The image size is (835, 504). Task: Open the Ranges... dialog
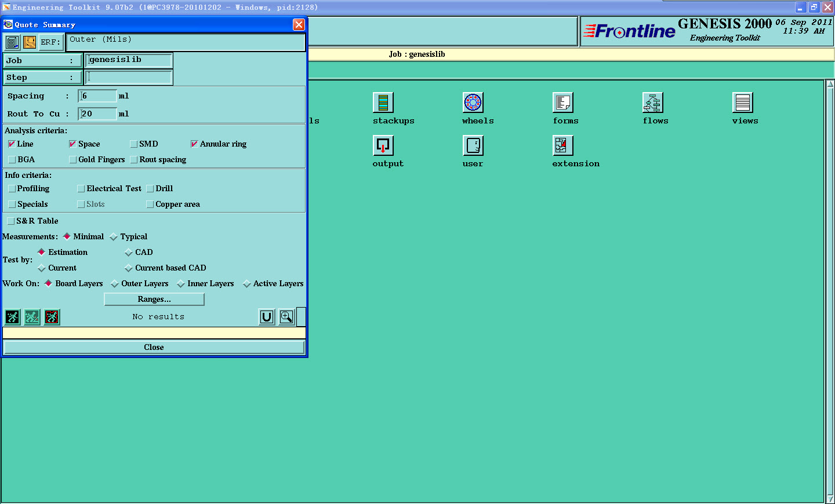click(x=154, y=300)
